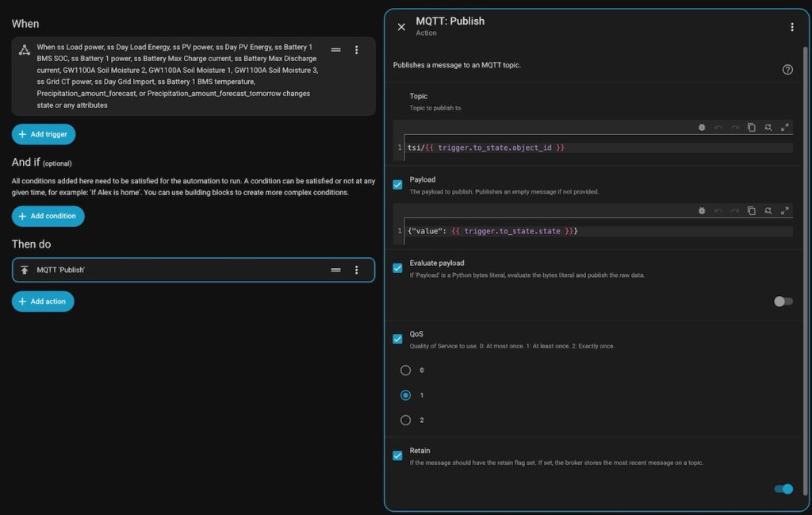Open help for MQTT Publish action
Viewport: 812px width, 515px height.
[787, 70]
